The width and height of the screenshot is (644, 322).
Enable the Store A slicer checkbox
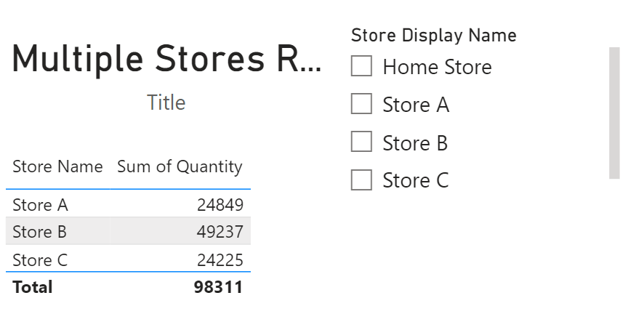click(361, 105)
